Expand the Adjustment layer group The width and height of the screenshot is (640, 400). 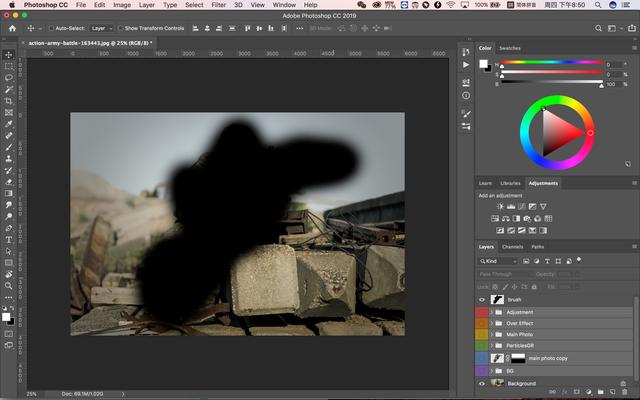(492, 312)
